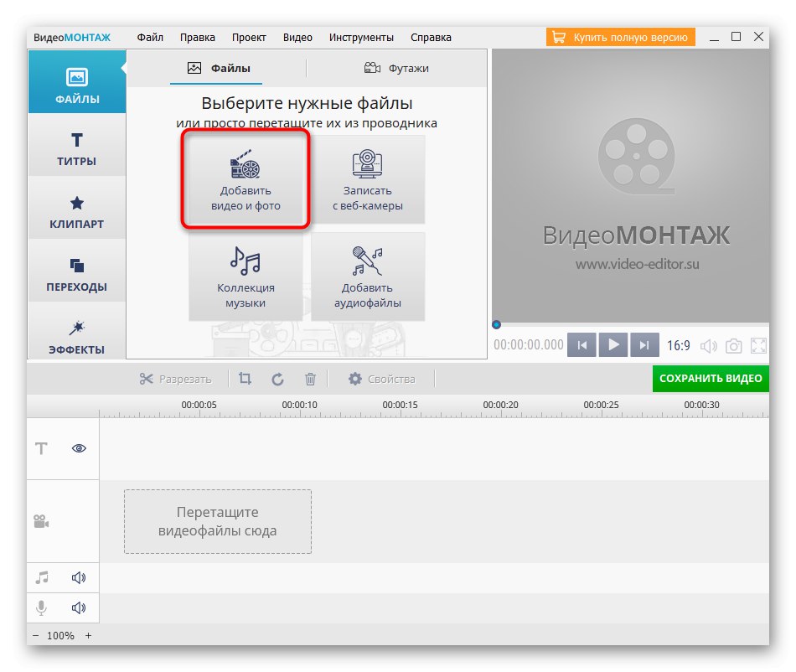Click the preview volume speaker icon

pyautogui.click(x=709, y=346)
